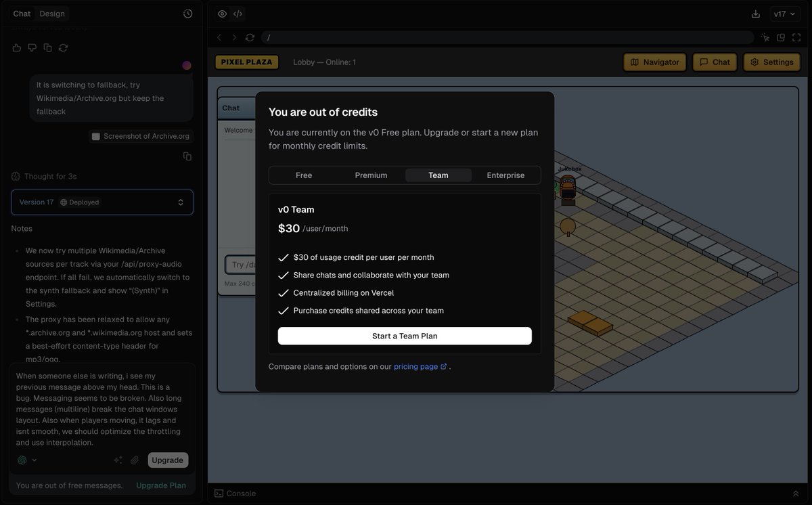Select the Free plan tab
This screenshot has width=812, height=505.
click(x=304, y=175)
